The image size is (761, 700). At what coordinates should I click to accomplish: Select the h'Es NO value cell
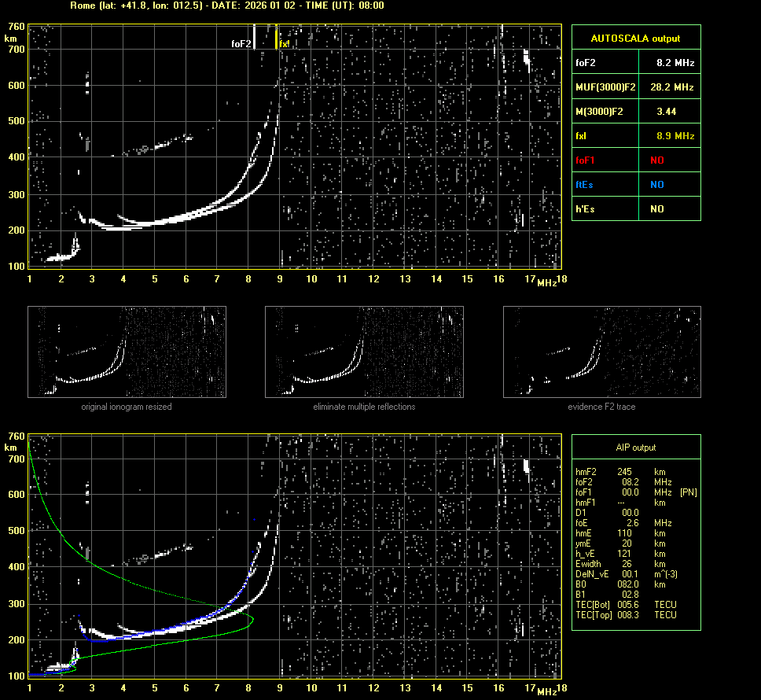(656, 209)
